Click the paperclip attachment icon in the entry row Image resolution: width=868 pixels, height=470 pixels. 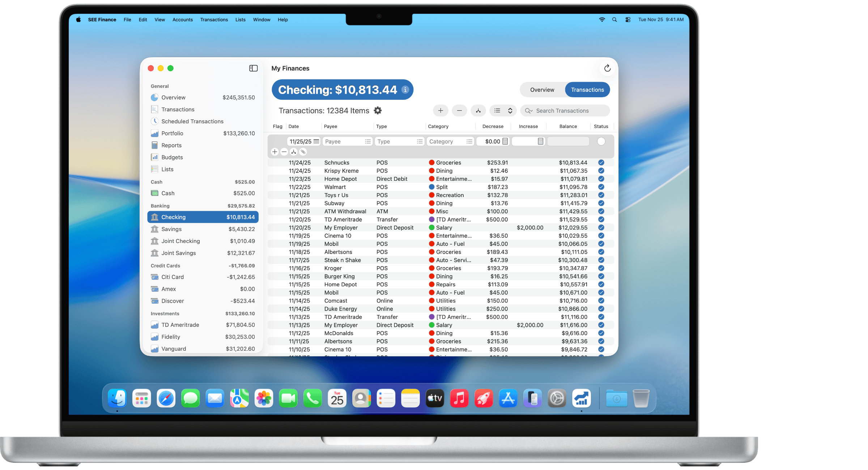(303, 152)
